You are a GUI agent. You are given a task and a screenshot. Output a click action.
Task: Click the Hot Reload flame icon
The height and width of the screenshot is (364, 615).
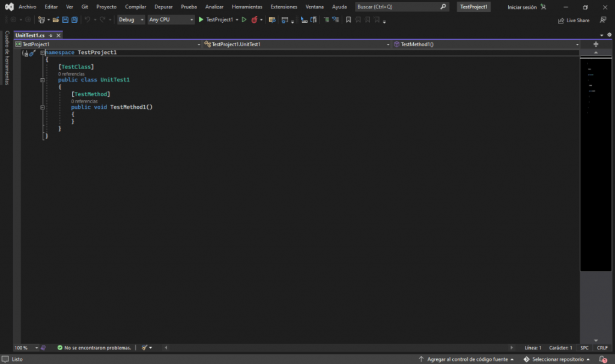pos(255,20)
